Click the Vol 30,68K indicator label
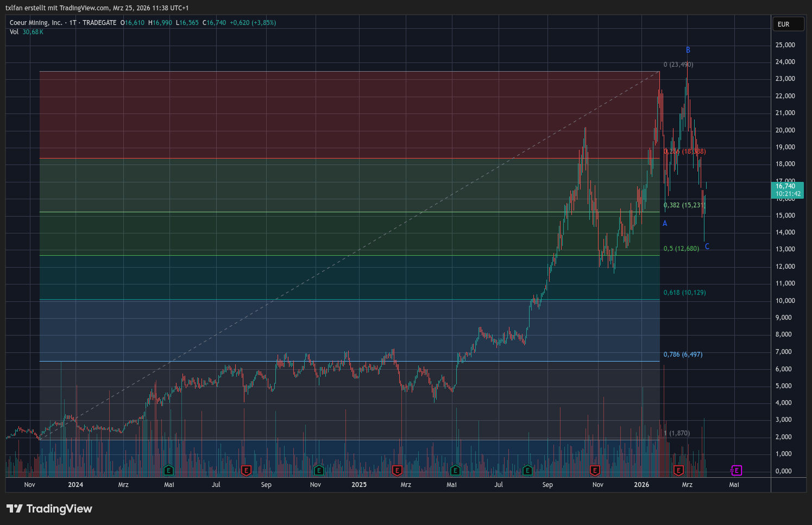 pyautogui.click(x=27, y=32)
